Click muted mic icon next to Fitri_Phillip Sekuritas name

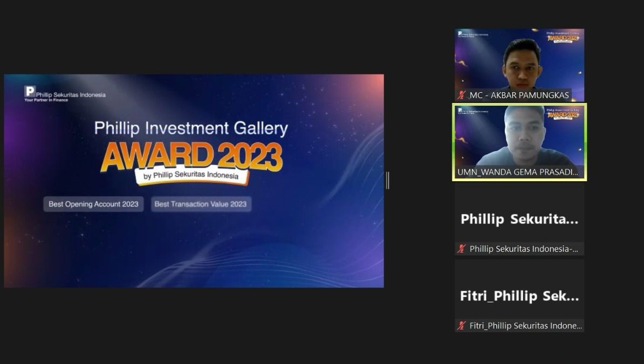click(x=462, y=325)
